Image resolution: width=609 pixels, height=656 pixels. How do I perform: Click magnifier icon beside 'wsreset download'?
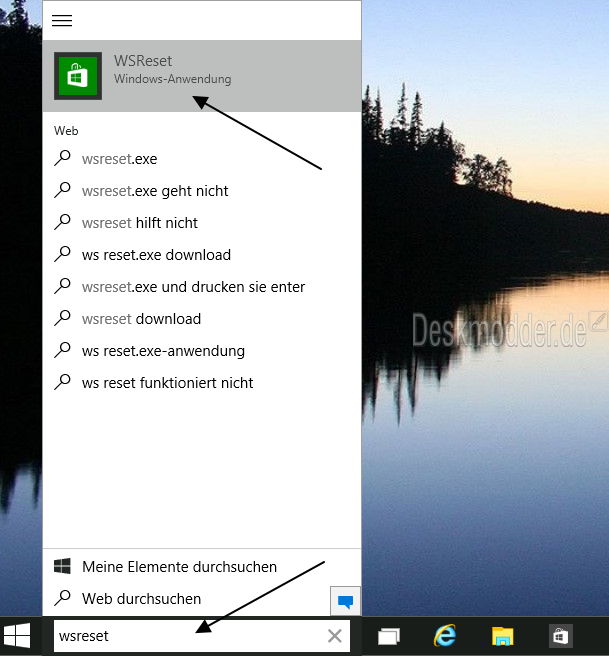(x=62, y=318)
